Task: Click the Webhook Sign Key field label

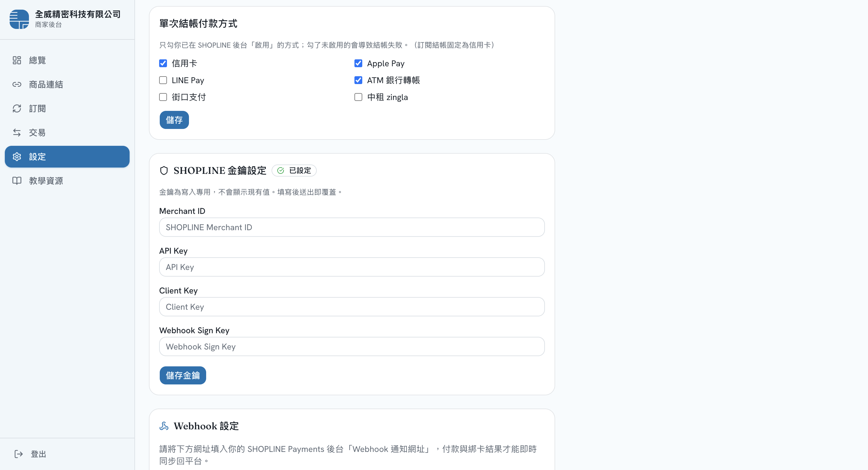Action: pyautogui.click(x=194, y=330)
